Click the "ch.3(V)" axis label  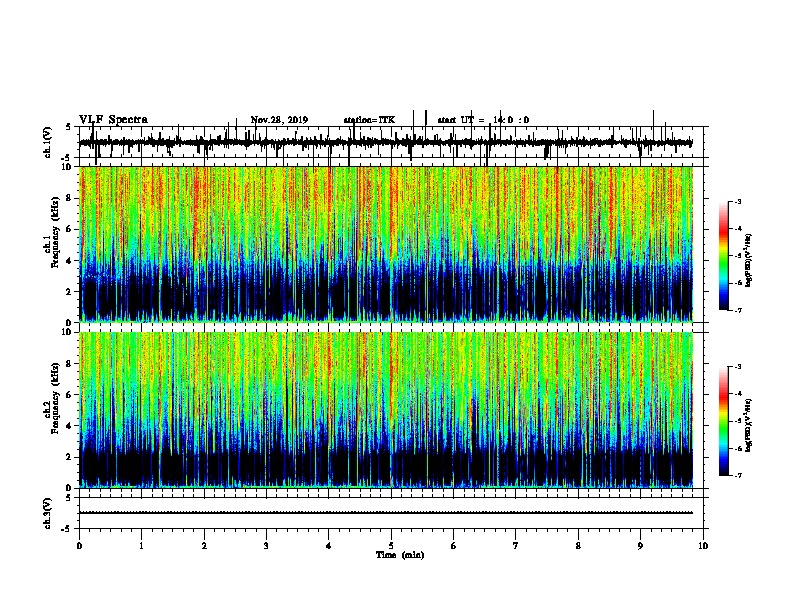(x=48, y=513)
